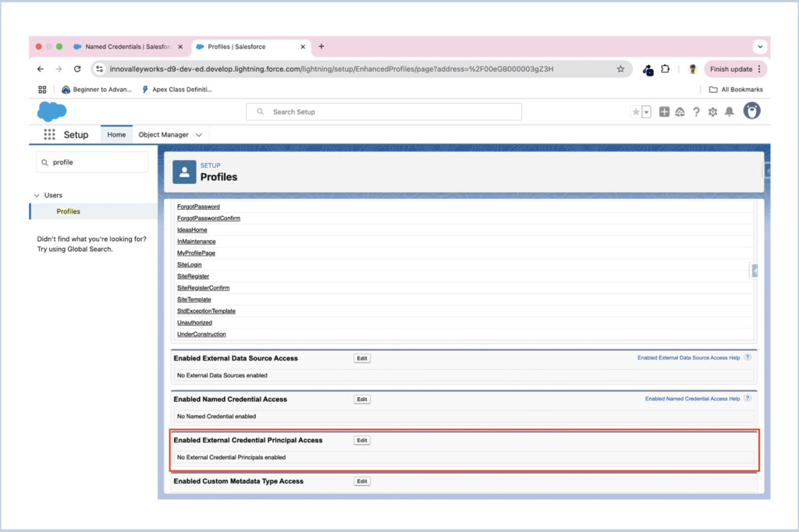Open a new browser tab
Screen dimensions: 799x532
pos(321,46)
